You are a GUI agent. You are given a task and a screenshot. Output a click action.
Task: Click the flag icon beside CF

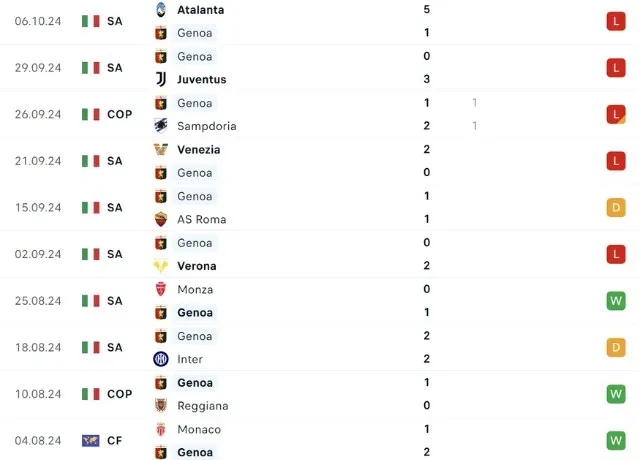pos(91,441)
